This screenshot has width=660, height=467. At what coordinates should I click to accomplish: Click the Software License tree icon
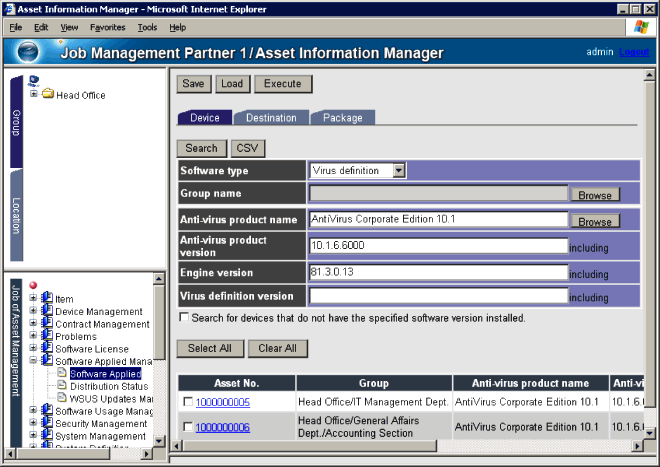click(x=47, y=349)
